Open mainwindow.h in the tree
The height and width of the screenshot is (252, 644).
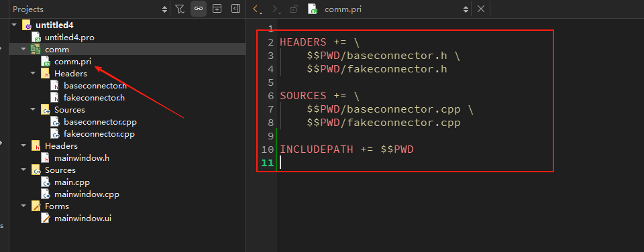tap(82, 158)
